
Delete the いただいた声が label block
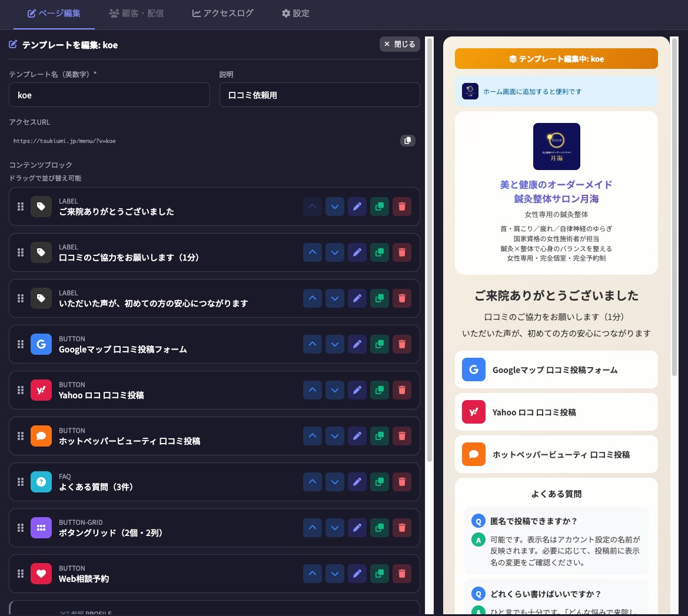coord(402,298)
